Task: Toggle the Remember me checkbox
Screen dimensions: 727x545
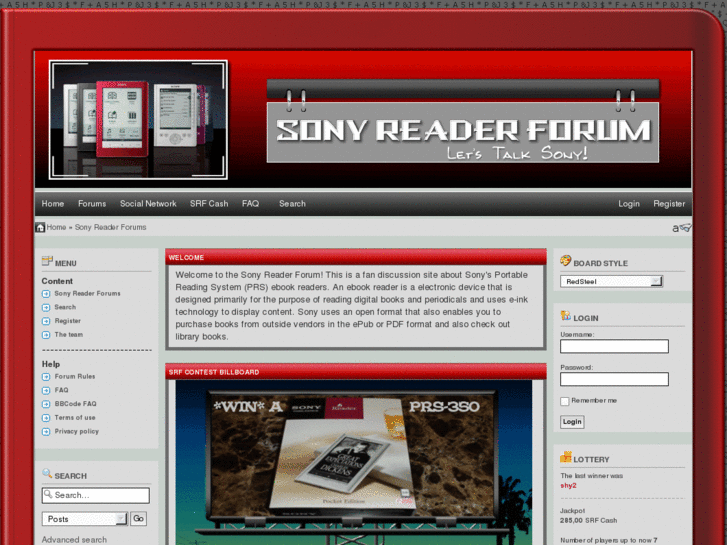Action: (564, 401)
